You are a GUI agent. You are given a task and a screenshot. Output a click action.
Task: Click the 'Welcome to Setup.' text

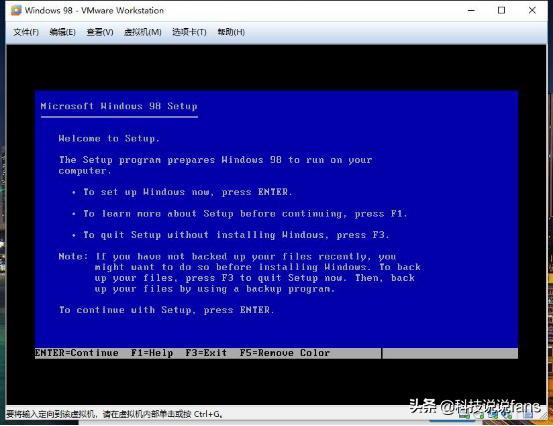pyautogui.click(x=109, y=139)
